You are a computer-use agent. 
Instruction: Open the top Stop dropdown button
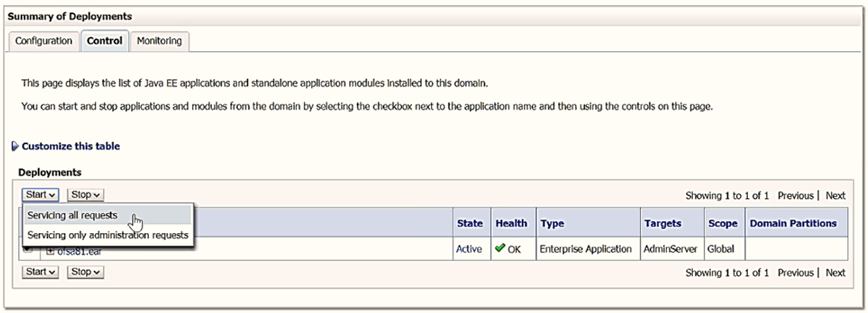click(x=85, y=195)
